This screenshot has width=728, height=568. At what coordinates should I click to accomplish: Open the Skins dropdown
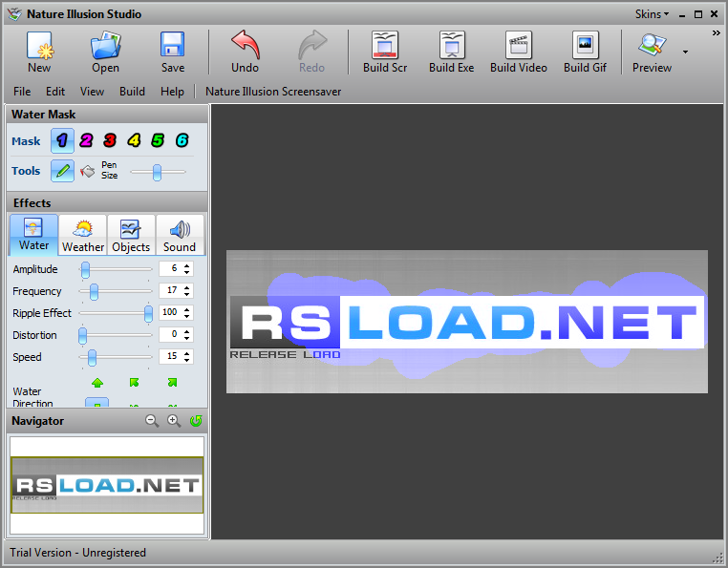click(652, 14)
